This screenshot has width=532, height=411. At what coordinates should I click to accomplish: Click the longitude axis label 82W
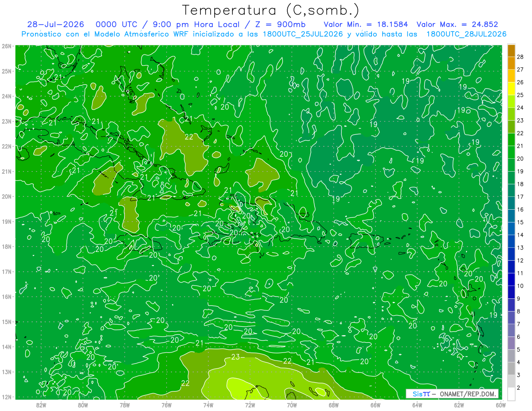[41, 405]
